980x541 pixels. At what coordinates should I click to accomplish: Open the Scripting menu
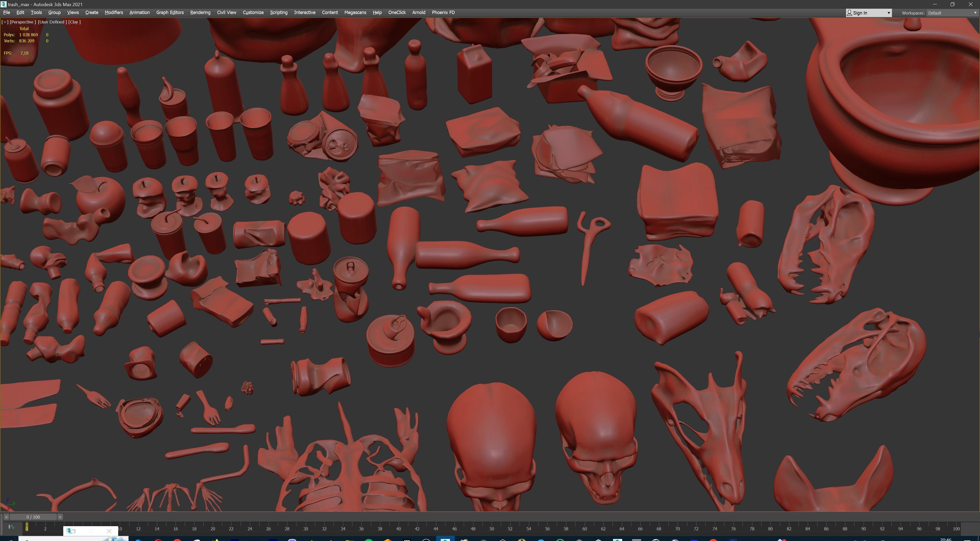coord(278,13)
